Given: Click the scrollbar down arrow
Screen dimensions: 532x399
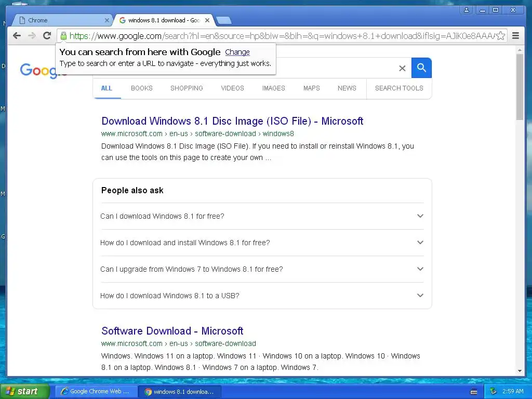Looking at the screenshot, I should [x=520, y=371].
